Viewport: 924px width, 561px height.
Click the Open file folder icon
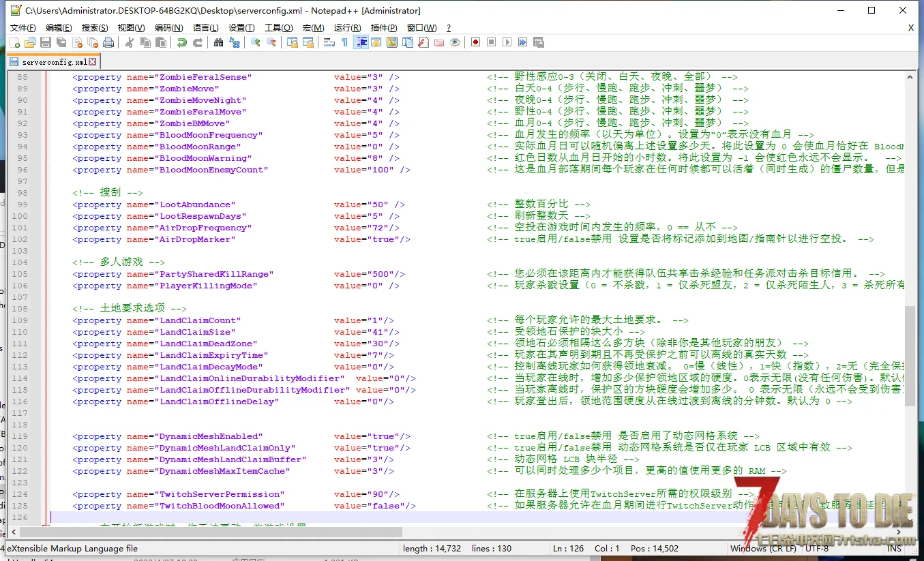coord(30,42)
